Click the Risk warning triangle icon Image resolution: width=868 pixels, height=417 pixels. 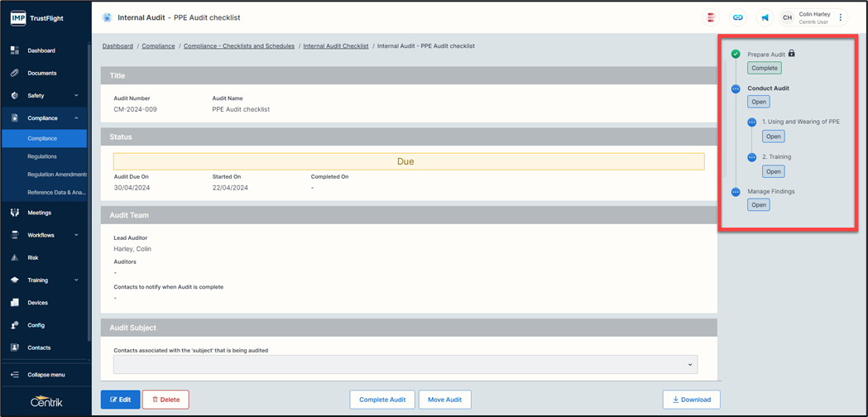tap(15, 257)
